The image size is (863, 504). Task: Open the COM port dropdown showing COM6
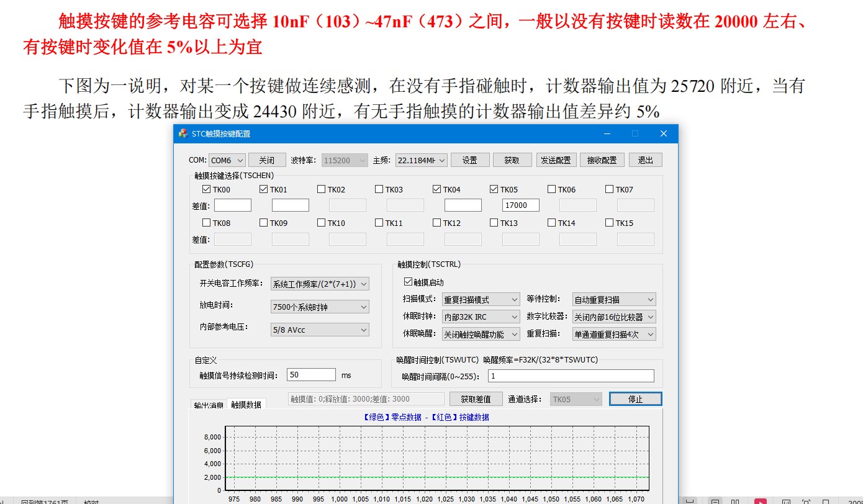[227, 160]
